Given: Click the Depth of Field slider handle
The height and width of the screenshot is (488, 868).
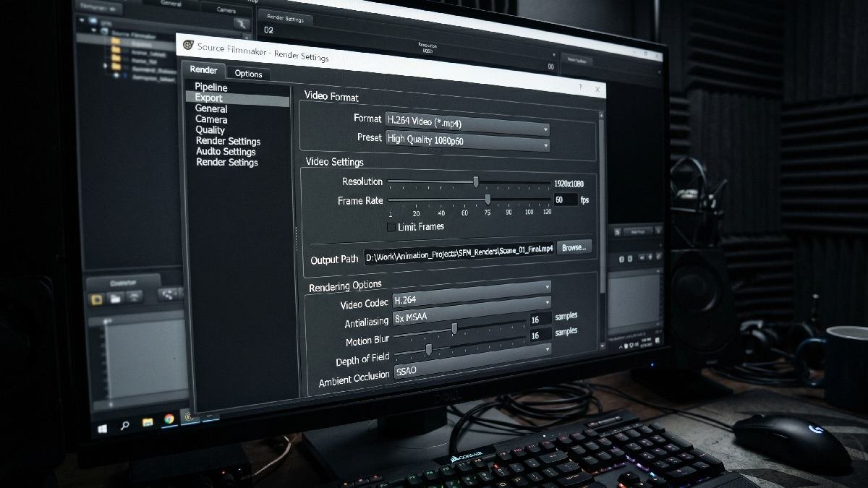Looking at the screenshot, I should coord(429,350).
